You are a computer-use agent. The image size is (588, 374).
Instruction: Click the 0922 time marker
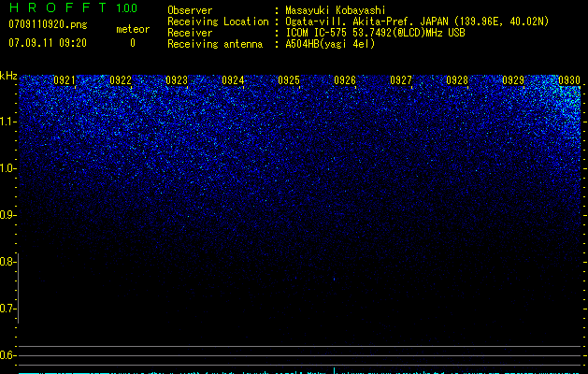point(121,79)
